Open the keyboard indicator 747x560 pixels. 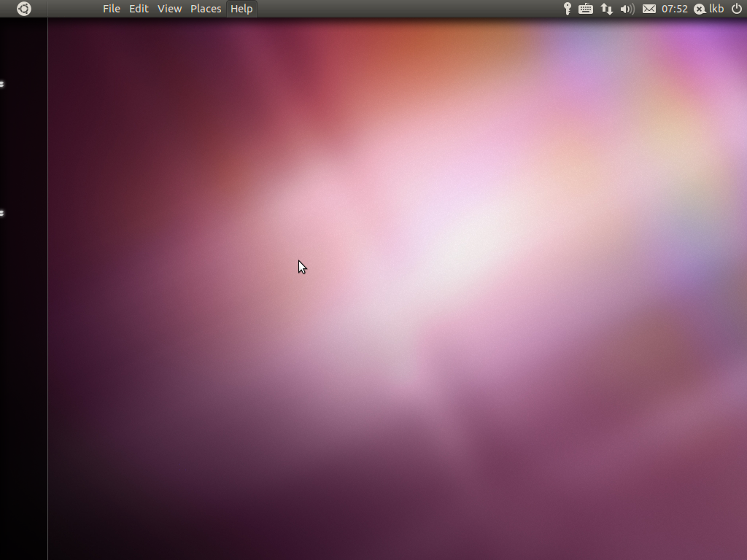click(586, 9)
